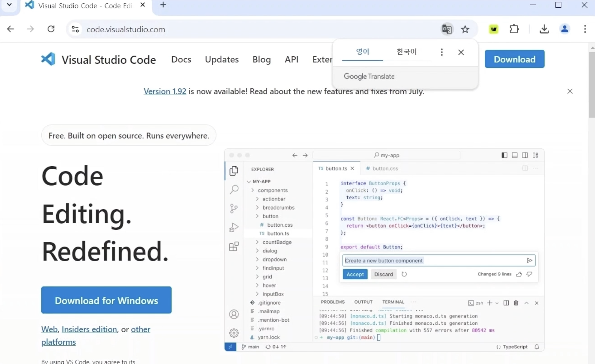Image resolution: width=595 pixels, height=364 pixels.
Task: Switch to button.css editor tab
Action: pyautogui.click(x=382, y=168)
